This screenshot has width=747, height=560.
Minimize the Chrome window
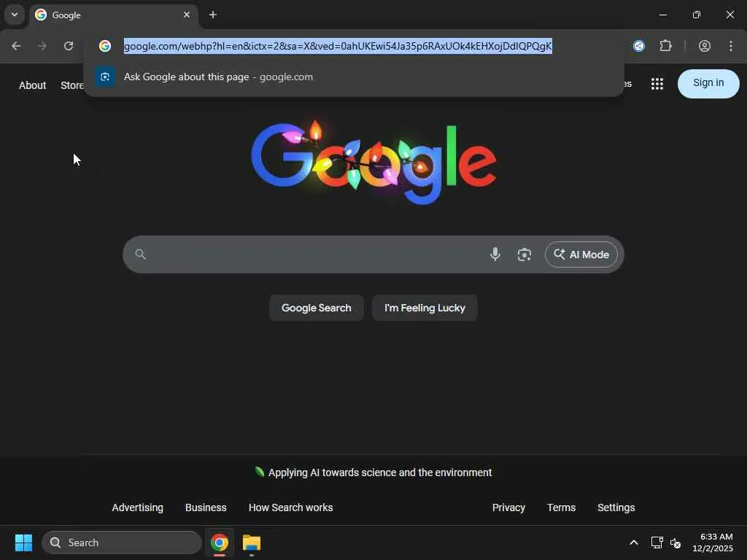click(x=662, y=15)
